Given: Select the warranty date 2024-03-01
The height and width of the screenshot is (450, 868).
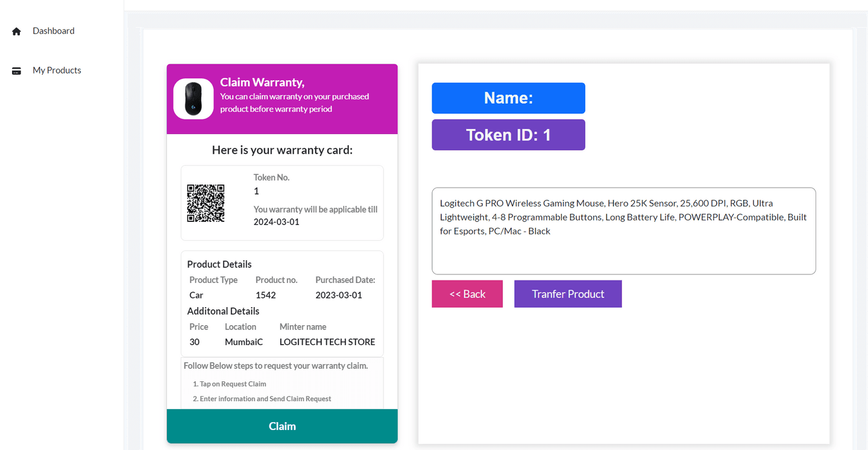Looking at the screenshot, I should (277, 222).
